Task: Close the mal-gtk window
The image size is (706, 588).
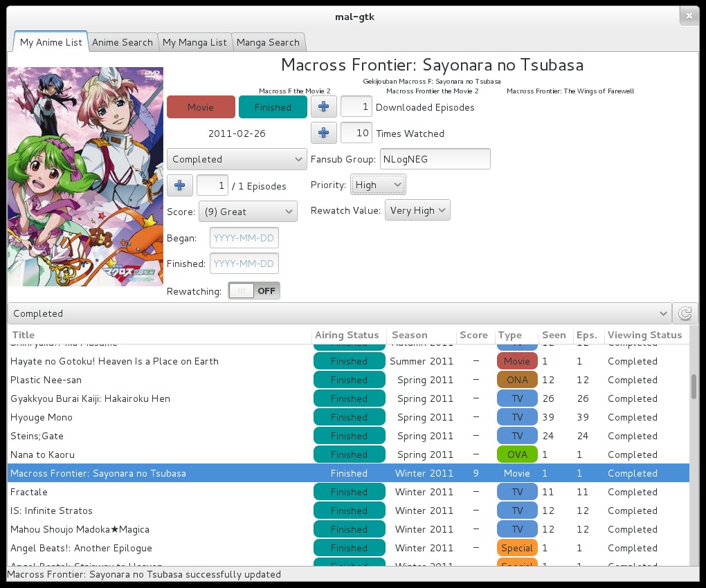Action: point(689,16)
